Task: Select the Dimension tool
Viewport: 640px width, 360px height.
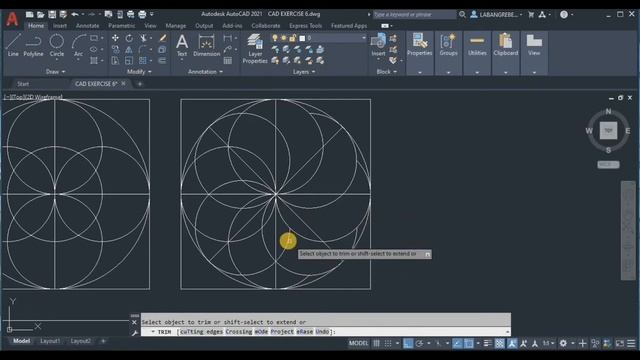Action: point(207,45)
